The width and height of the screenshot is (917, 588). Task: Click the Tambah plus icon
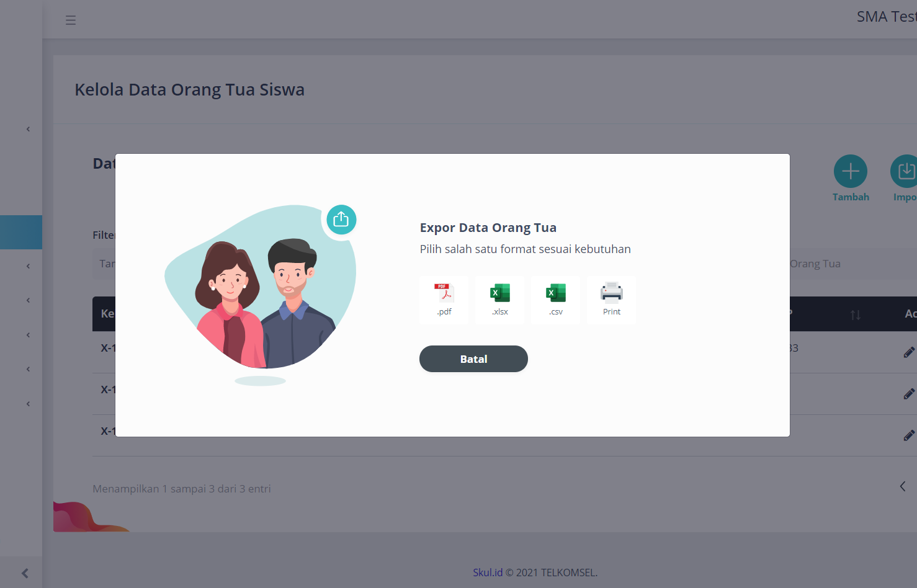(850, 171)
